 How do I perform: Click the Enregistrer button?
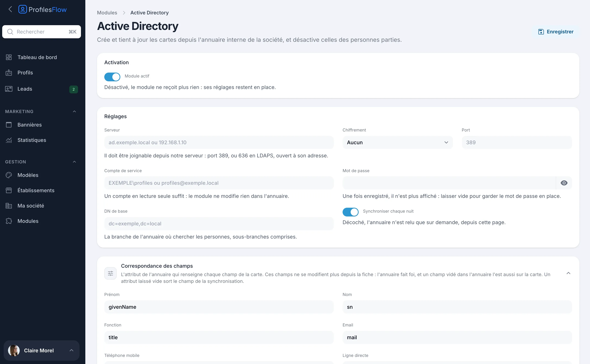(x=556, y=32)
